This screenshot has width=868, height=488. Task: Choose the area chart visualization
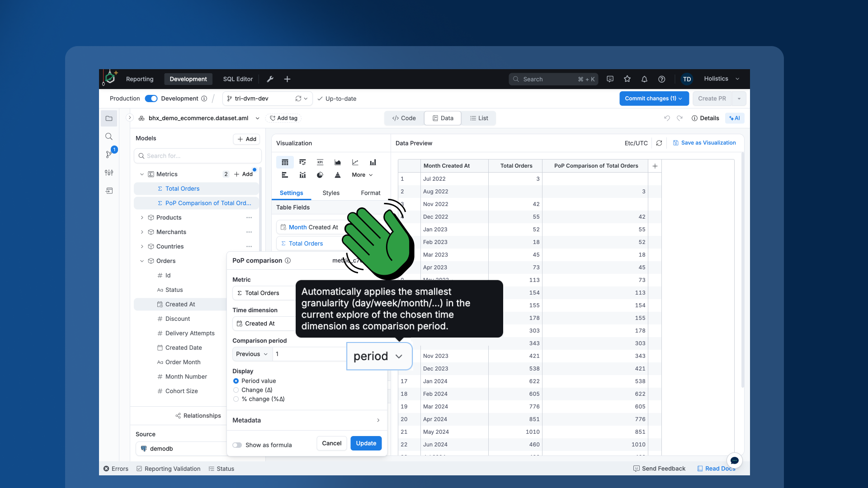[337, 162]
